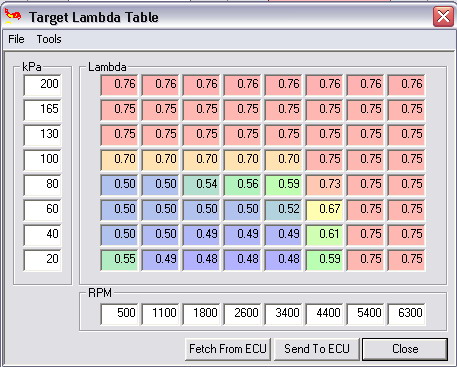Select the 200 kPa axis field

(43, 85)
